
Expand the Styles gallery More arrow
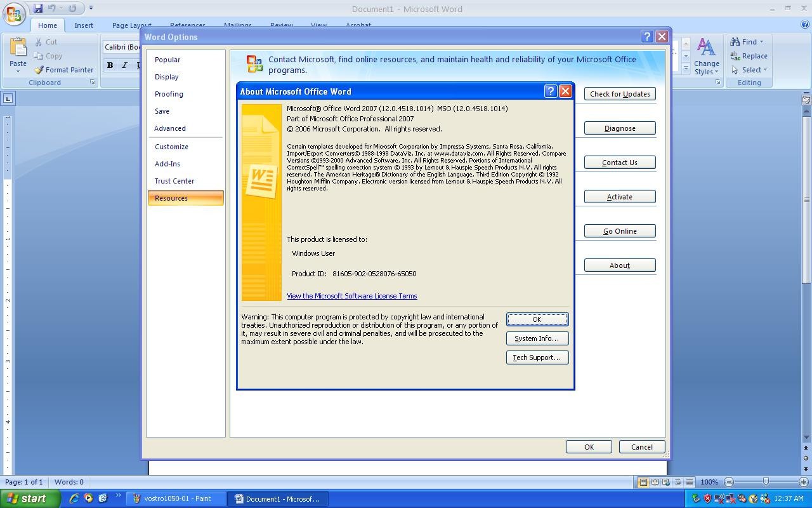tap(686, 69)
